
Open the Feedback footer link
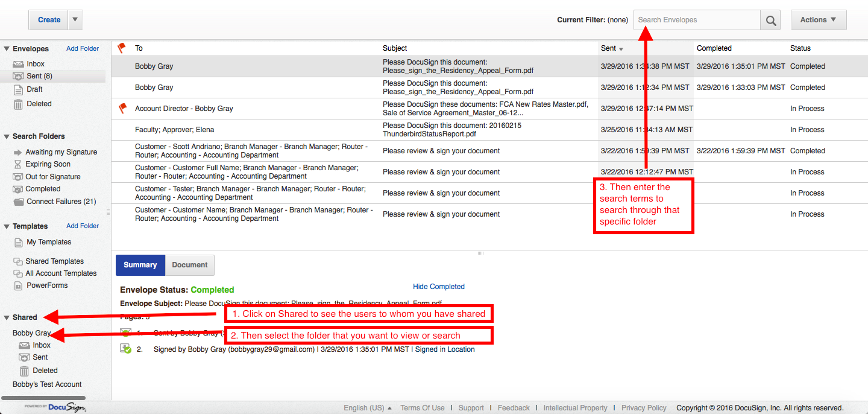tap(514, 408)
